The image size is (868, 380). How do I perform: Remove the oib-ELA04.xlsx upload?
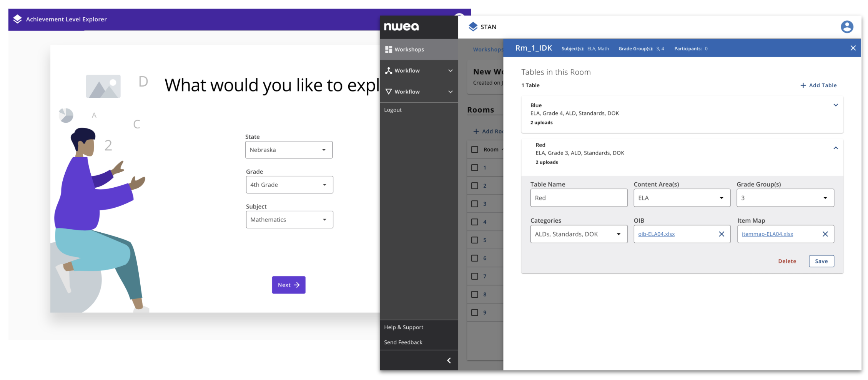722,234
